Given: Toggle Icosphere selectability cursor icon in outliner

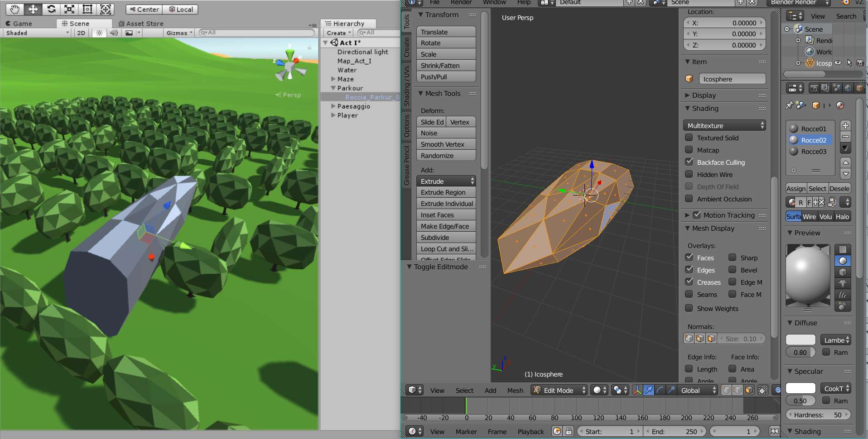Looking at the screenshot, I should click(849, 63).
